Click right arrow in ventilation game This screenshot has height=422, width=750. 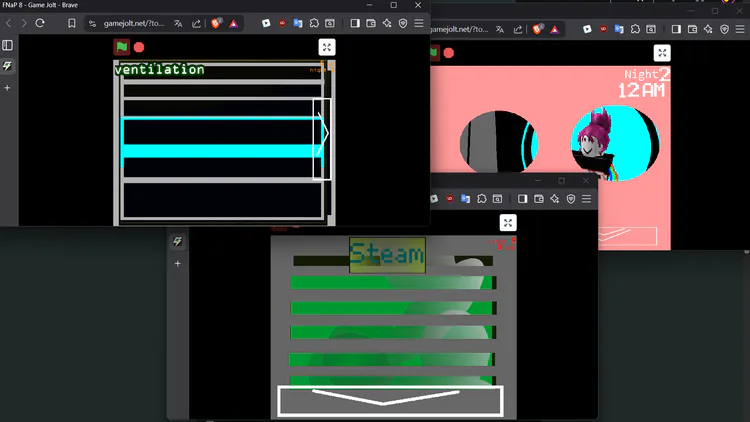[x=322, y=139]
